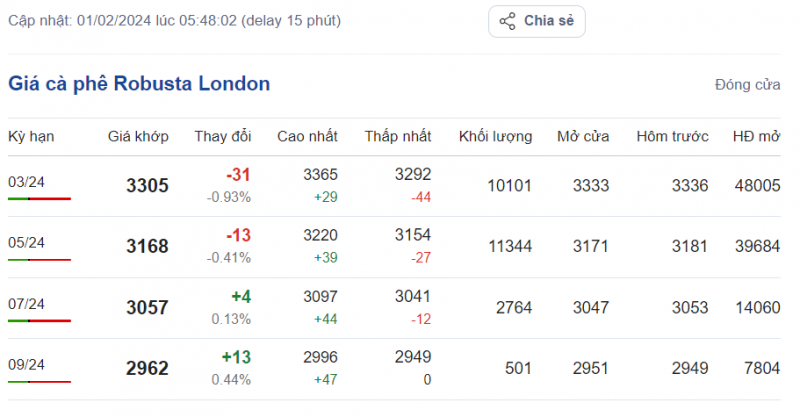Click the Giá khớp column header
Screen dimensions: 800x417
coord(138,136)
